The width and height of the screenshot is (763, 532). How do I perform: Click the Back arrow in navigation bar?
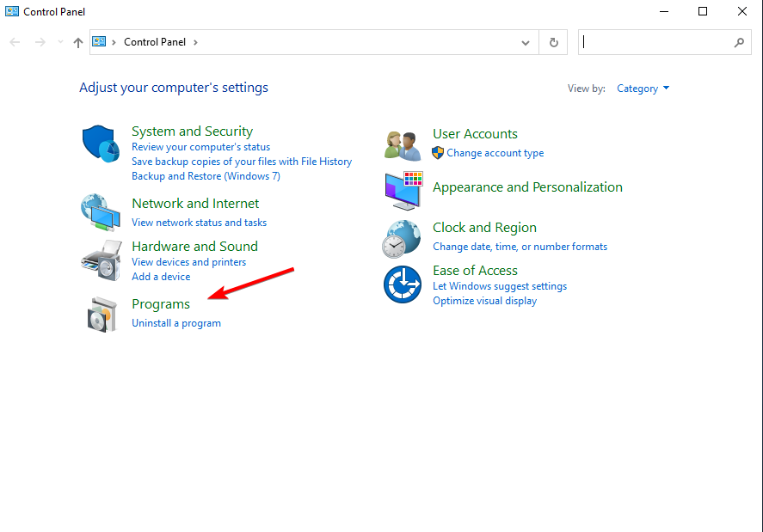15,42
